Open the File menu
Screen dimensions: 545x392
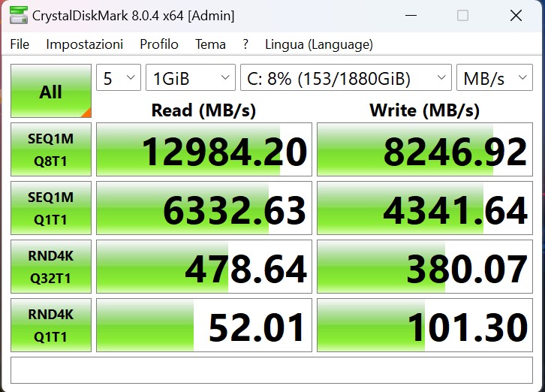(20, 44)
